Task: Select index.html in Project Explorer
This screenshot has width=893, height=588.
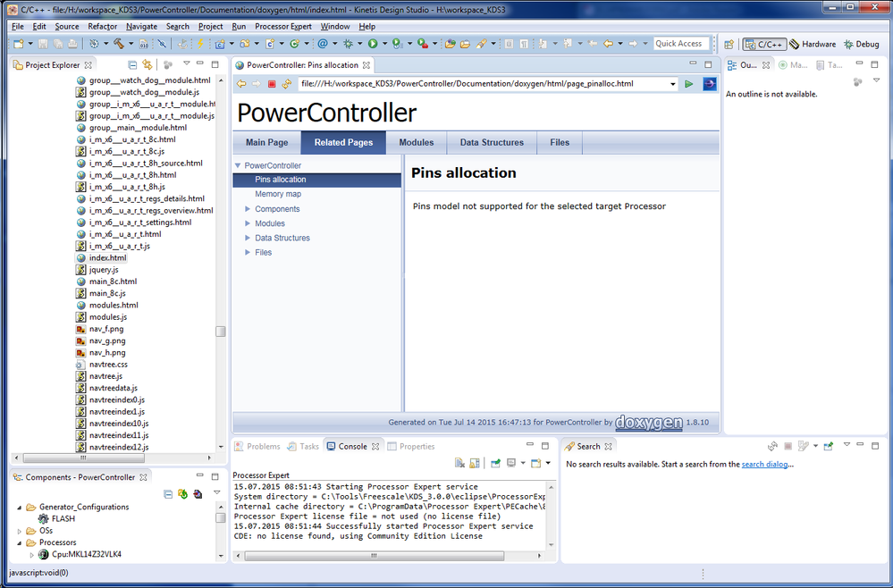Action: (107, 258)
